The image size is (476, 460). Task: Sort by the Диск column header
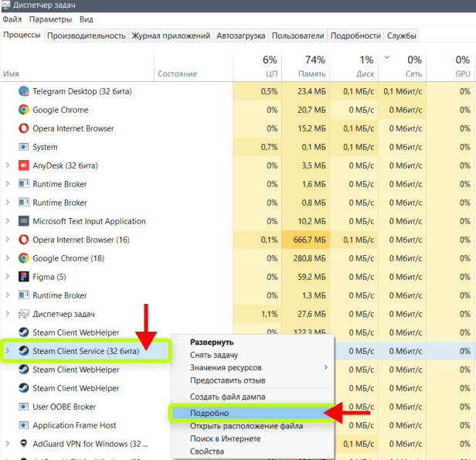coord(354,67)
